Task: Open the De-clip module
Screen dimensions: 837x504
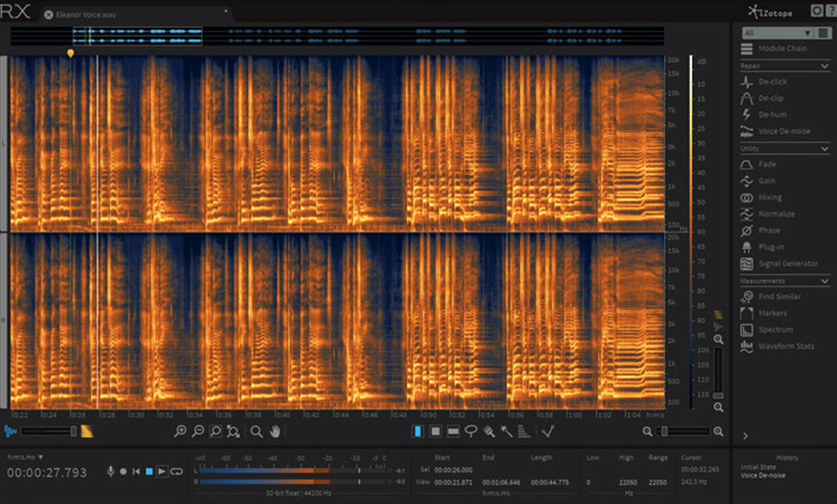Action: (763, 99)
